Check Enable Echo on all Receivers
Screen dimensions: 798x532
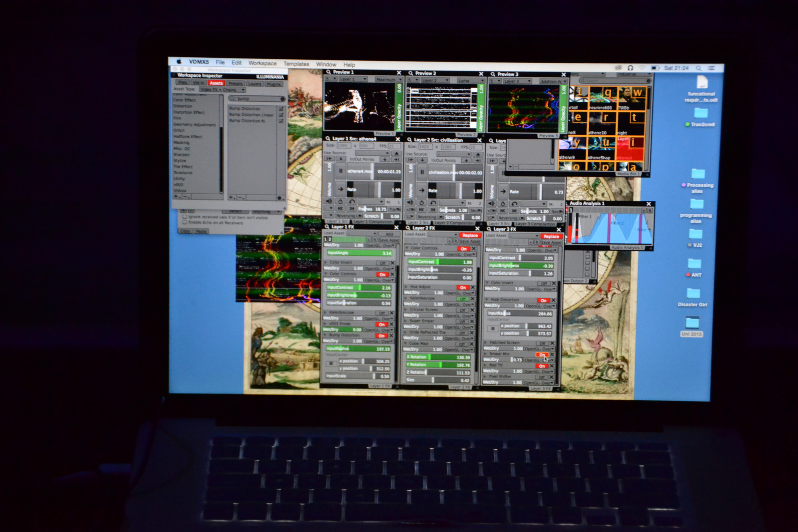(x=185, y=223)
